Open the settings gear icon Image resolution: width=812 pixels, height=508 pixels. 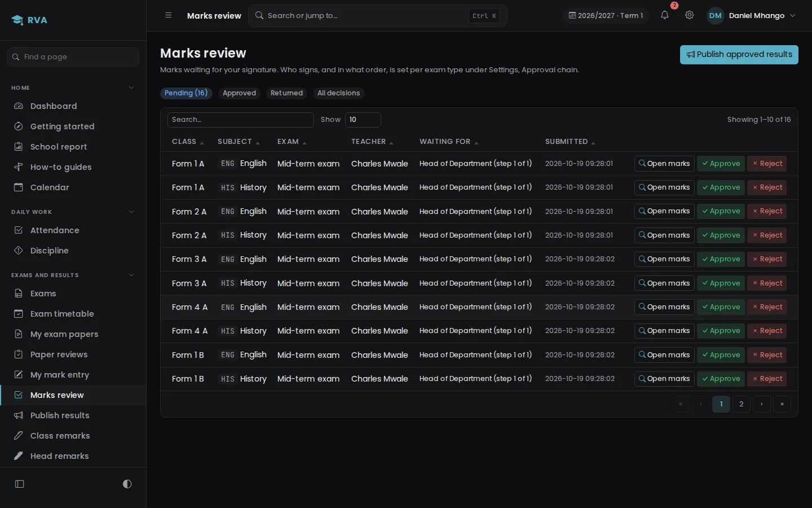pos(690,15)
